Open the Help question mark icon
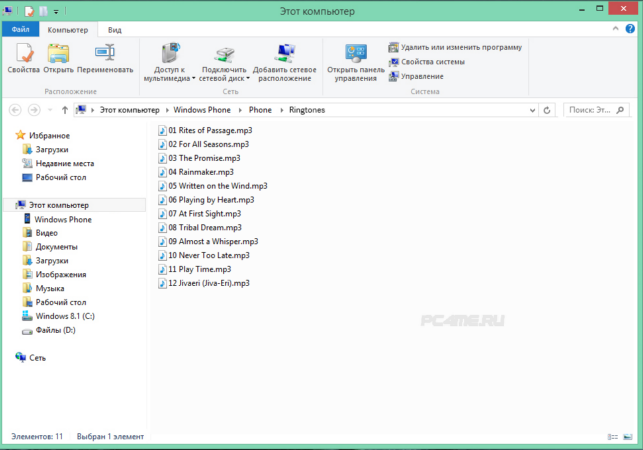The width and height of the screenshot is (643, 450). tap(630, 29)
